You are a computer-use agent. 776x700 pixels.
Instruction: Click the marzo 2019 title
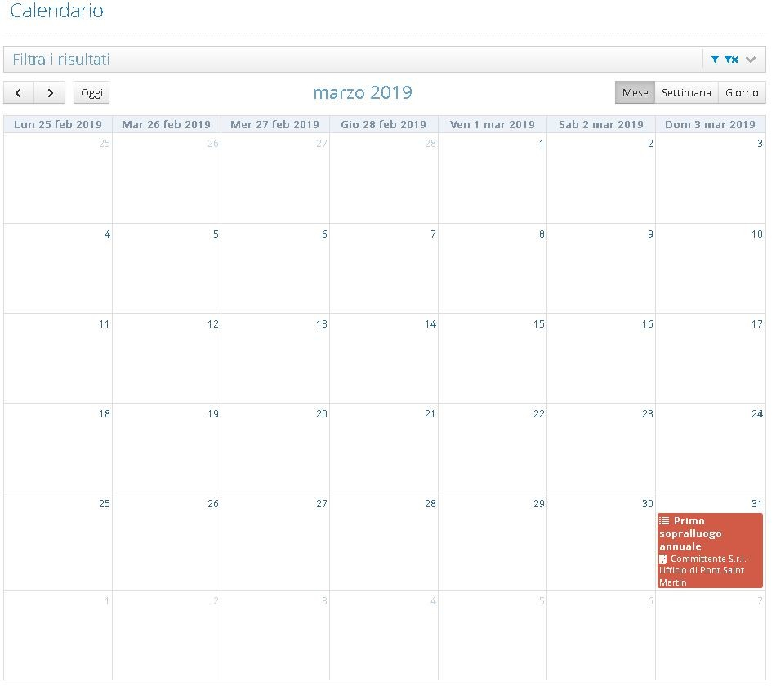click(363, 92)
